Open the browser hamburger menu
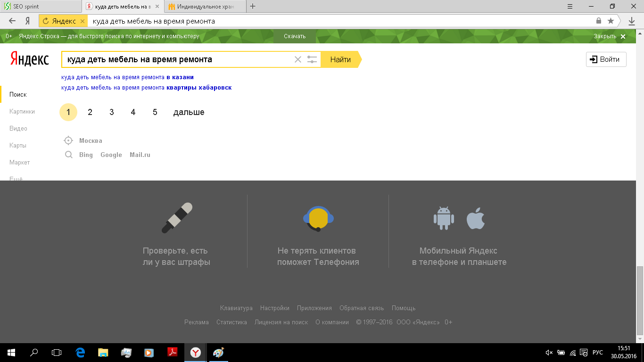 (570, 6)
